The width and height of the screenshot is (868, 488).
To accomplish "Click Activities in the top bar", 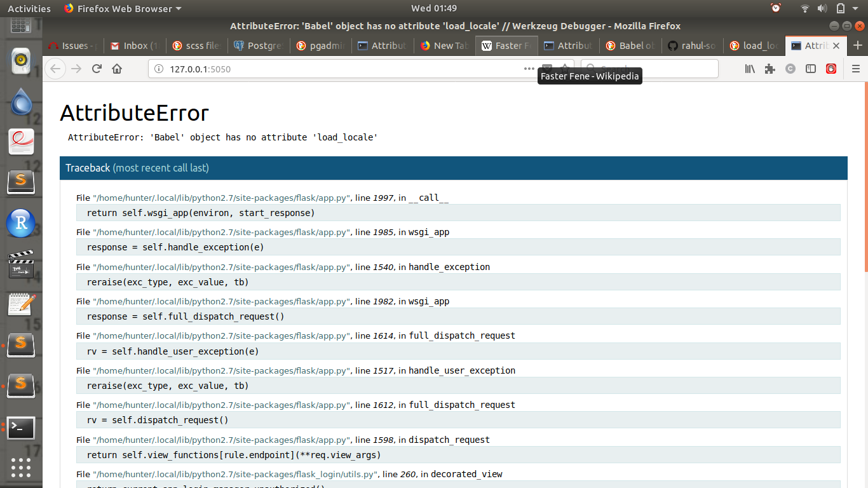I will 29,8.
